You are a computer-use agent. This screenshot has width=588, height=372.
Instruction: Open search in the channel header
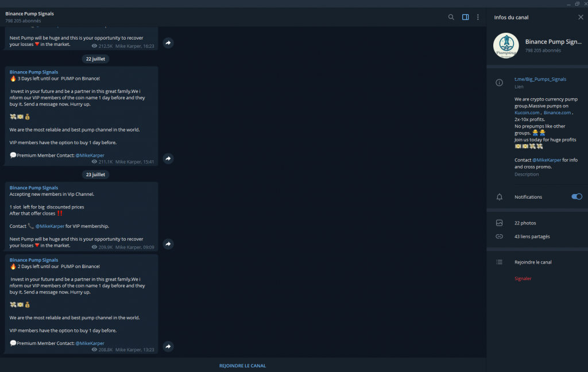[x=451, y=17]
